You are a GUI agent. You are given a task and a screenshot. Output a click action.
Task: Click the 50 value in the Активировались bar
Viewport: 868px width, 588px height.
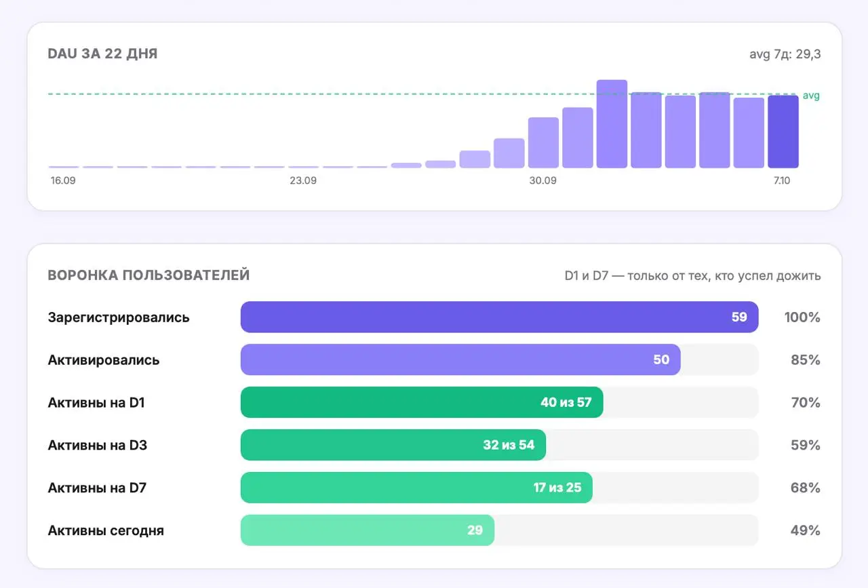point(661,360)
